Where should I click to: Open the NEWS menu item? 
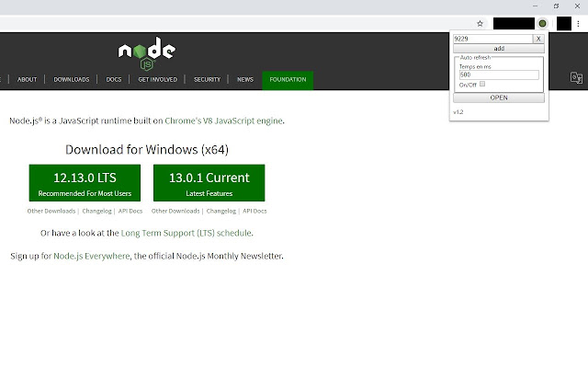[245, 80]
